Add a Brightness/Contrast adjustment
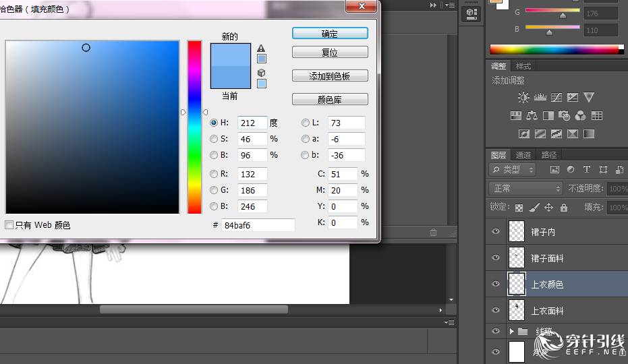 click(523, 98)
